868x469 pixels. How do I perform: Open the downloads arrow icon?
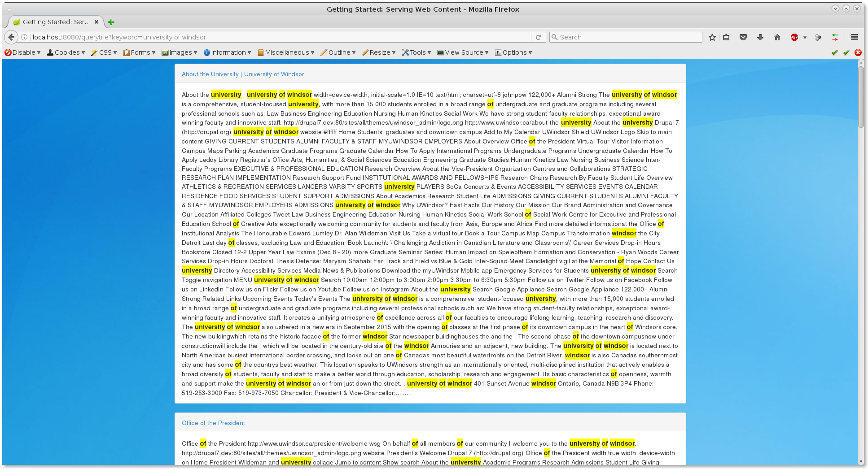pos(760,37)
